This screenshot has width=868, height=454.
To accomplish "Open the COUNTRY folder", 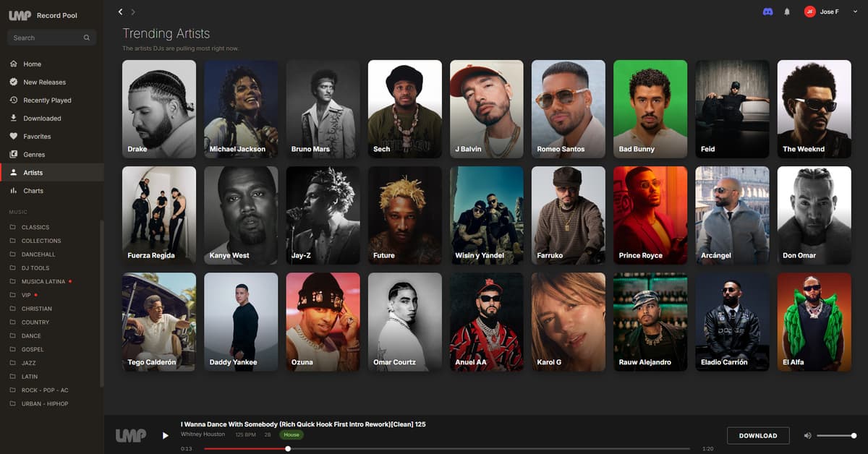I will pos(35,322).
